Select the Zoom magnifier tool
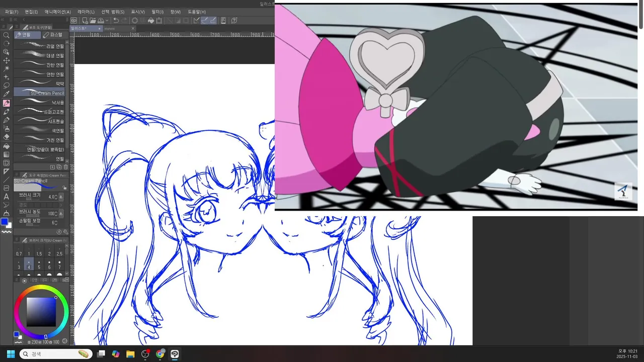Screen dimensions: 644x362 coord(6,35)
